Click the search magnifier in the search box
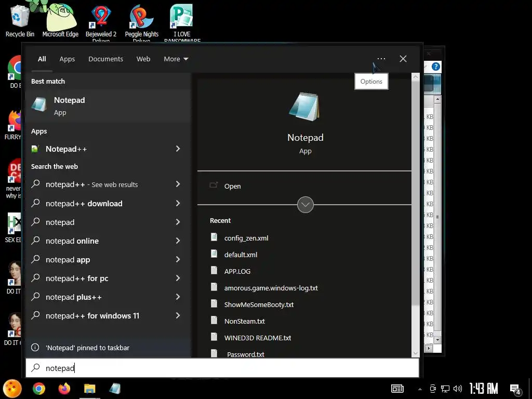Viewport: 532px width, 399px height. pyautogui.click(x=35, y=368)
